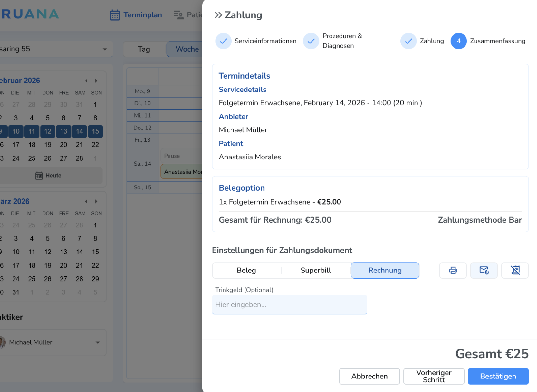This screenshot has height=392, width=537.
Task: Click the Abbrechen button
Action: click(x=369, y=376)
